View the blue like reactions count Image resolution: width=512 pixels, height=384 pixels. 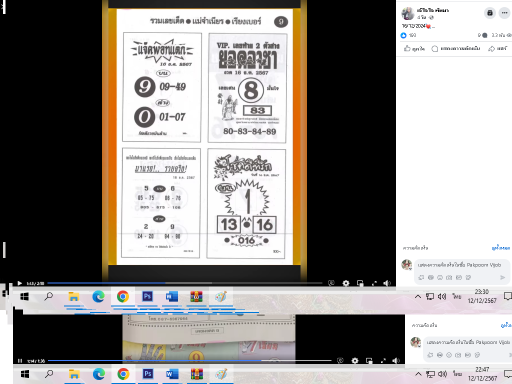408,35
